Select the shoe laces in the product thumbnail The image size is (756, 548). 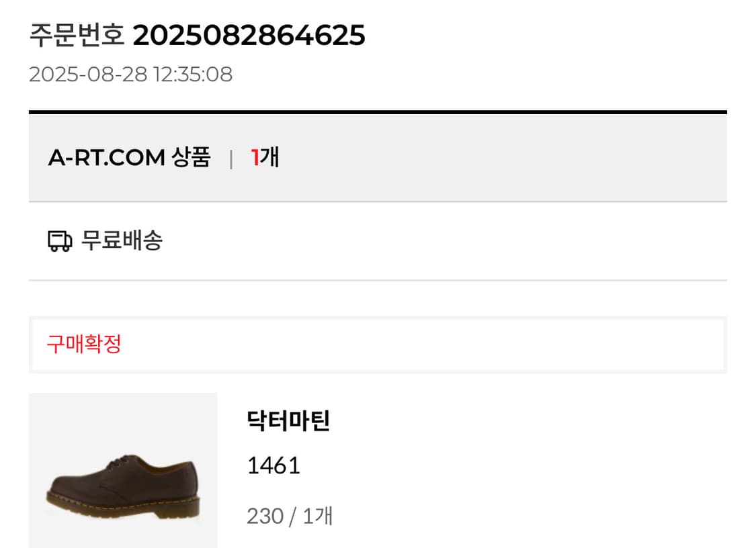pyautogui.click(x=118, y=465)
